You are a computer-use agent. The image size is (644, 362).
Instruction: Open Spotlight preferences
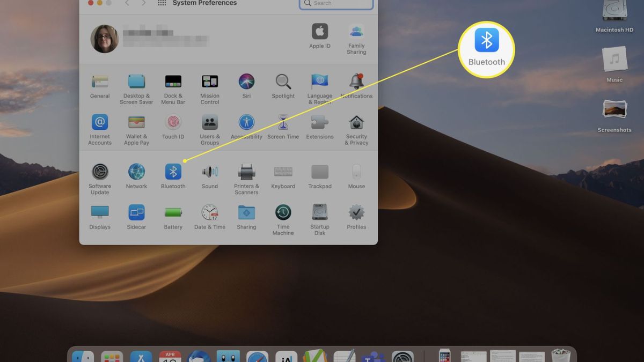tap(283, 82)
